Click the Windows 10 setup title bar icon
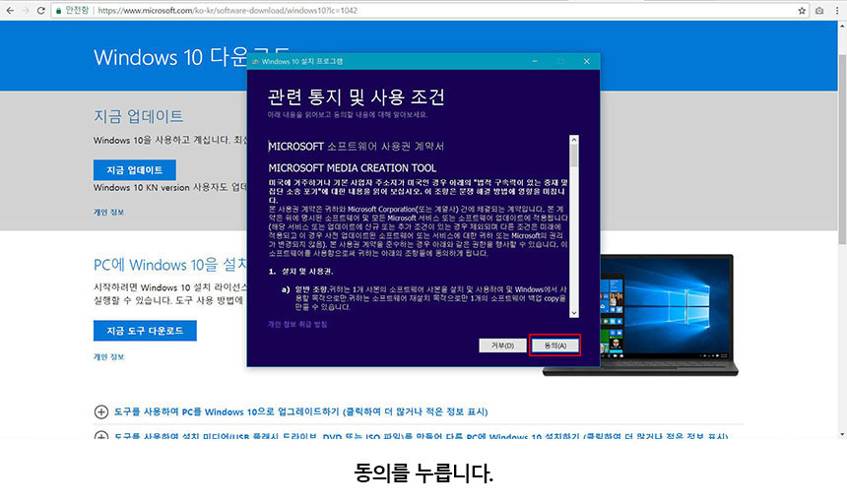847x504 pixels. [x=255, y=61]
